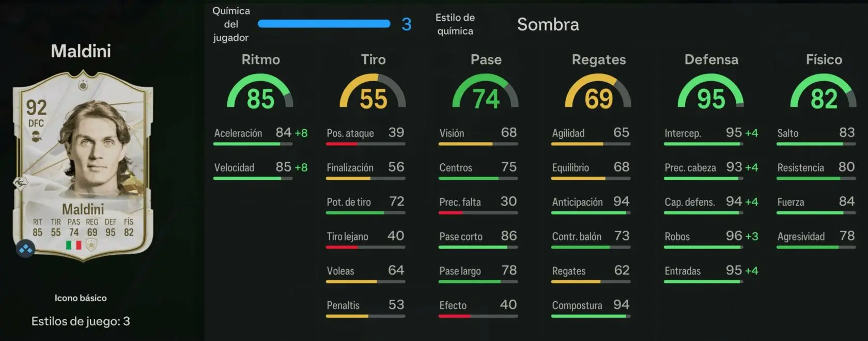868x341 pixels.
Task: Click the Físico 82 gauge
Action: click(x=824, y=91)
